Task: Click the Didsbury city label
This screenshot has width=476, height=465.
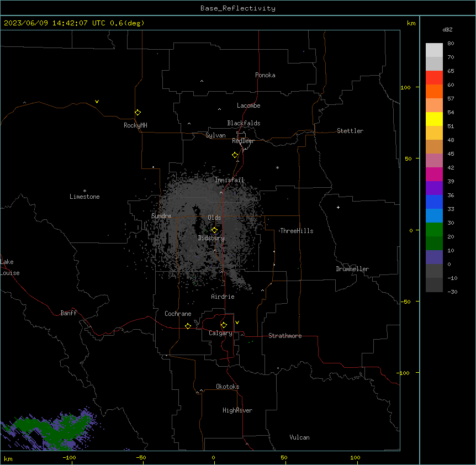Action: [x=211, y=238]
